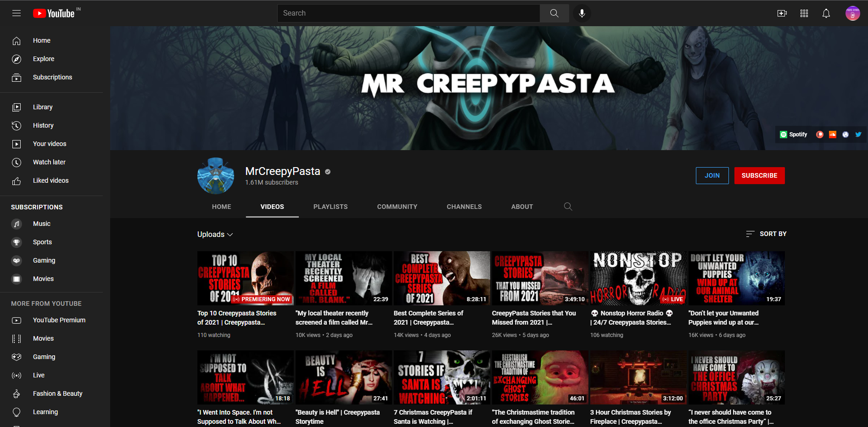Open the account avatar menu

[x=853, y=13]
